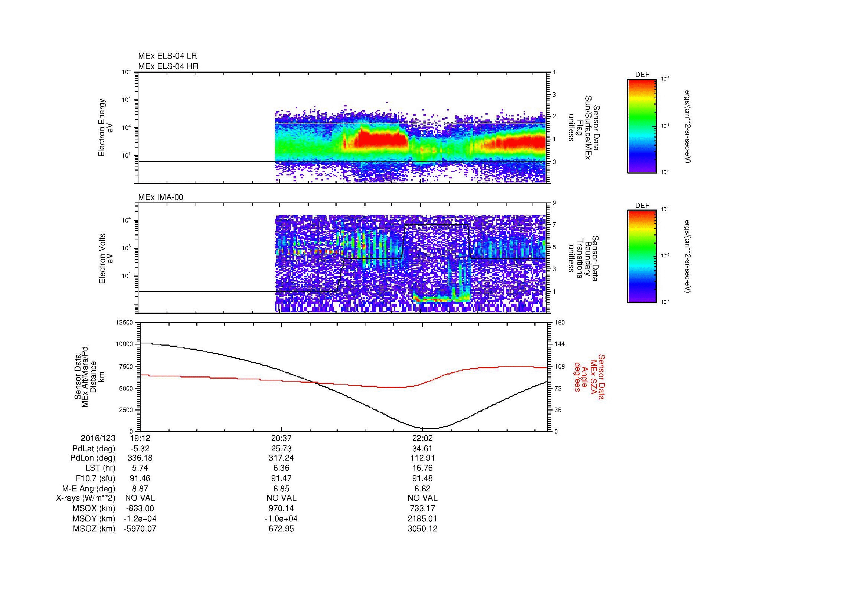Click the IMA spectrogram panel

(343, 258)
